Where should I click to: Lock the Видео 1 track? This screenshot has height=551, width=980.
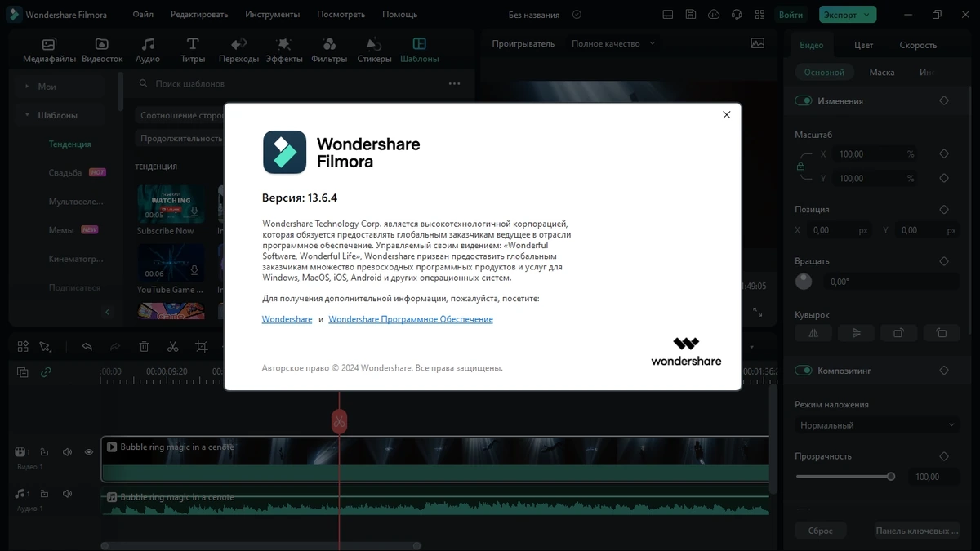point(44,452)
